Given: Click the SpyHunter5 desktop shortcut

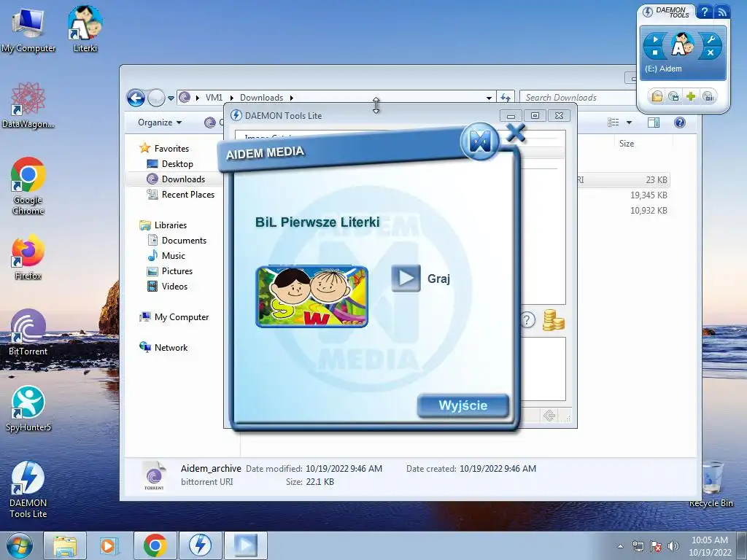Looking at the screenshot, I should click(28, 408).
